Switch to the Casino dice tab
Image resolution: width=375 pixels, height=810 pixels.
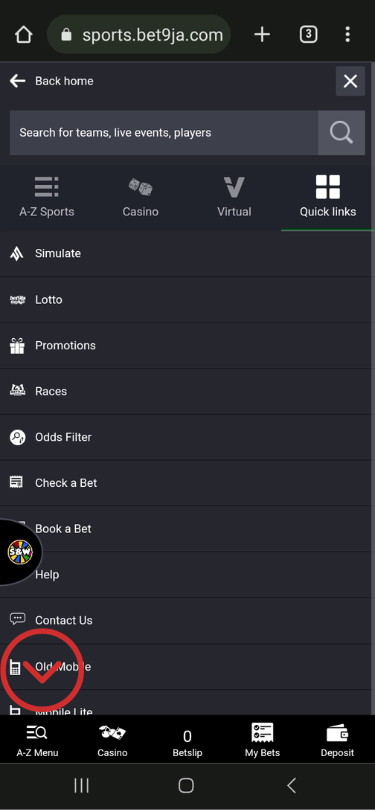(x=140, y=198)
